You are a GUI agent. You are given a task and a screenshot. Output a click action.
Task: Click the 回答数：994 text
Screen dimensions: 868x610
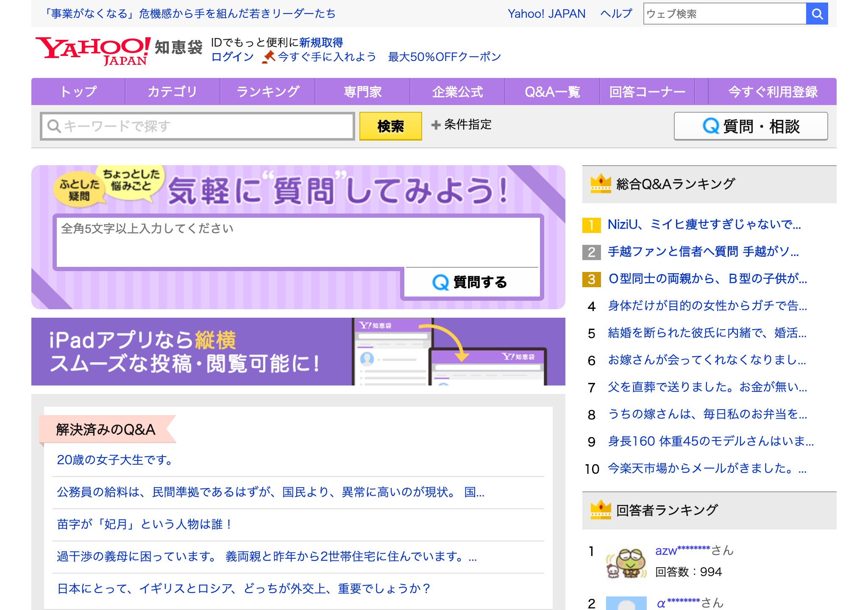(x=688, y=572)
